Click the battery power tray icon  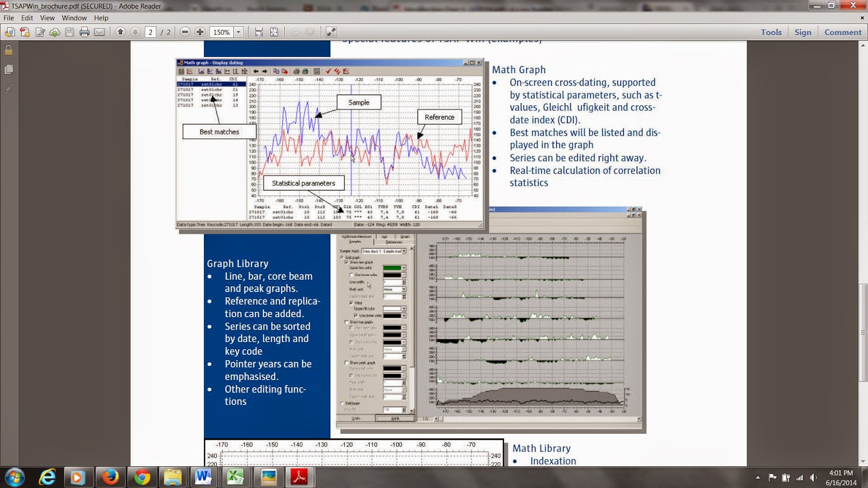786,478
